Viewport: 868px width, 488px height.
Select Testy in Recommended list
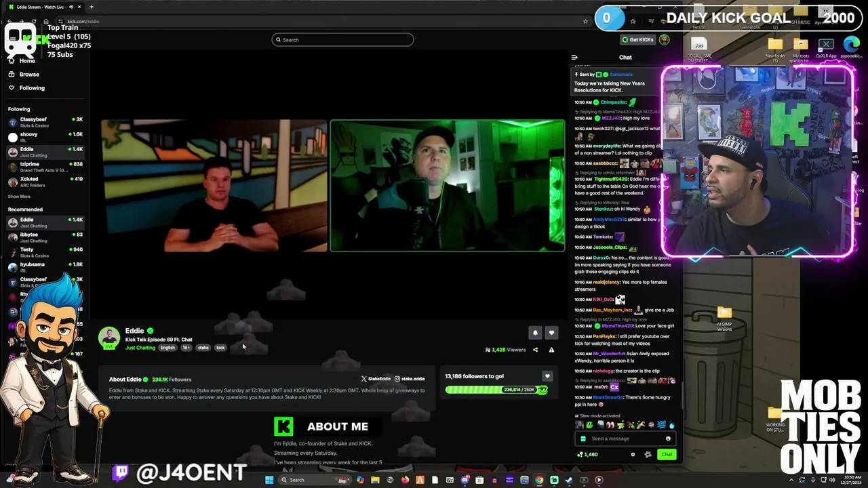(x=45, y=252)
